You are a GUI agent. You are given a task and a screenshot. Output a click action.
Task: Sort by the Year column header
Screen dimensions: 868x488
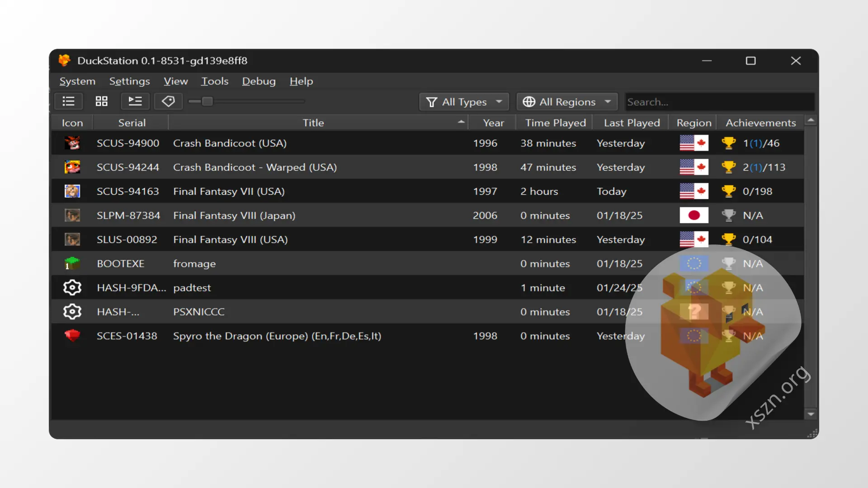tap(493, 123)
